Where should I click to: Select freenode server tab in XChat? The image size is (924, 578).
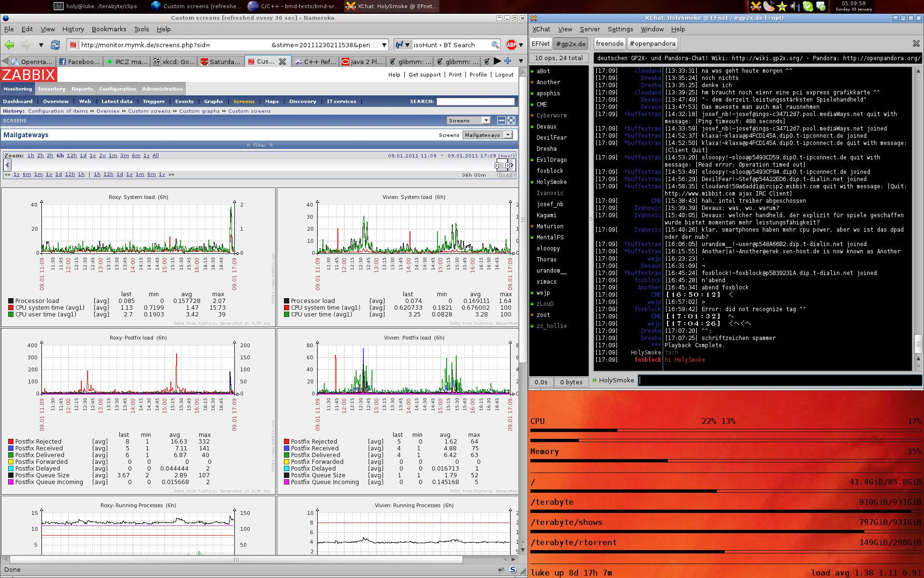pos(609,43)
